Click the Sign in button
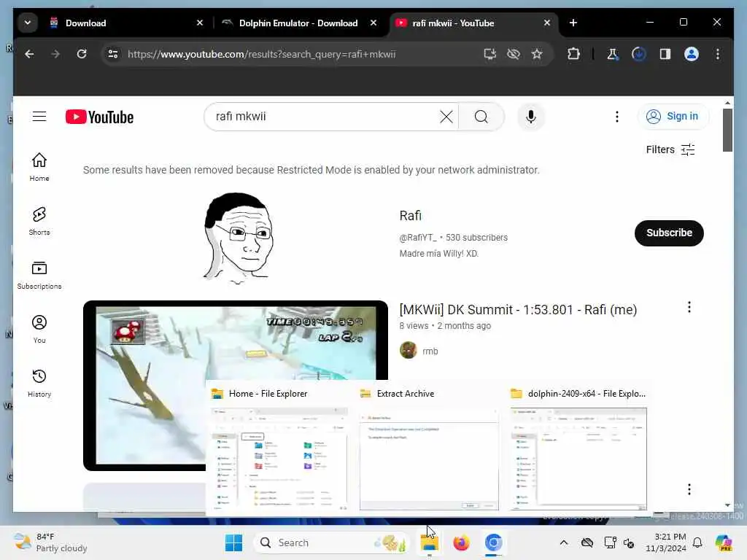The width and height of the screenshot is (747, 560). (673, 116)
